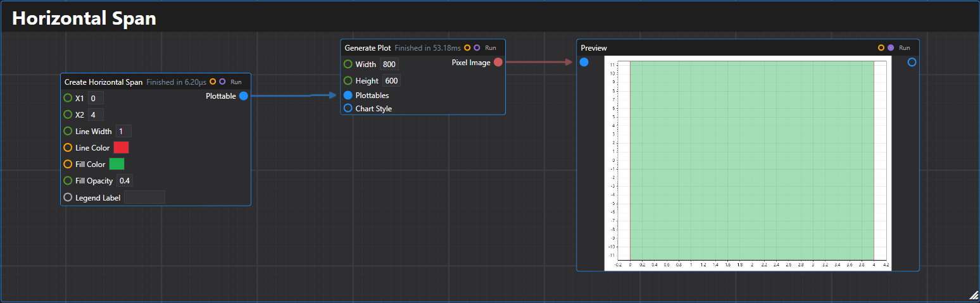980x303 pixels.
Task: Click purple circle in Create Horizontal Span header
Action: tap(222, 82)
